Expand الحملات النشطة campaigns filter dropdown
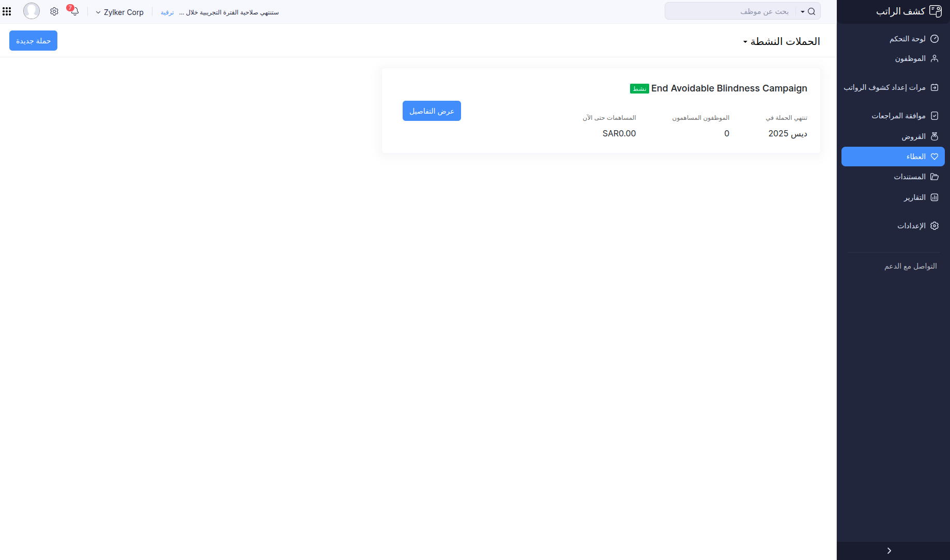Screen dimensions: 950x560 pyautogui.click(x=781, y=41)
